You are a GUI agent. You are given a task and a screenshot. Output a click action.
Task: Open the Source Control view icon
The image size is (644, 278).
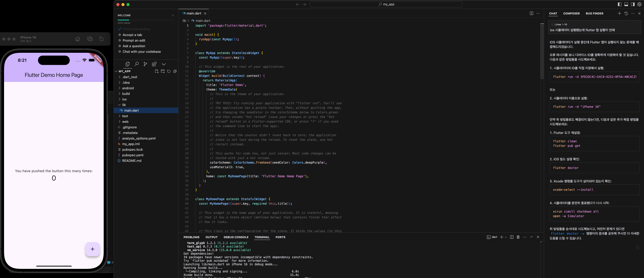tap(145, 64)
